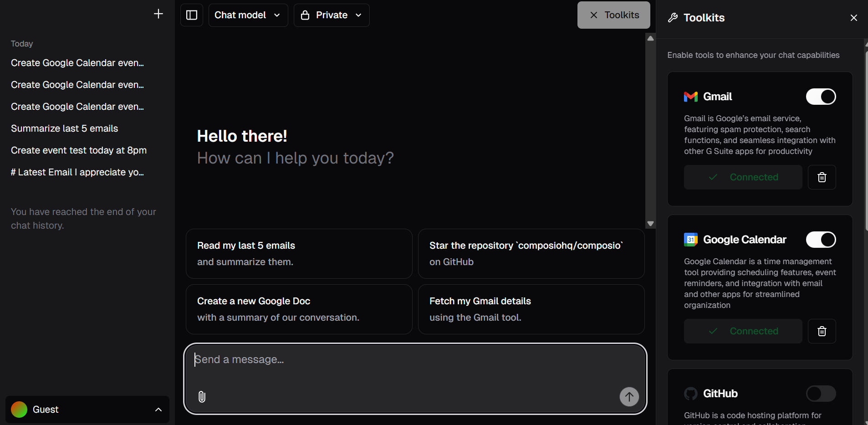The width and height of the screenshot is (868, 425).
Task: Click the wrench icon beside Toolkits title
Action: 673,18
